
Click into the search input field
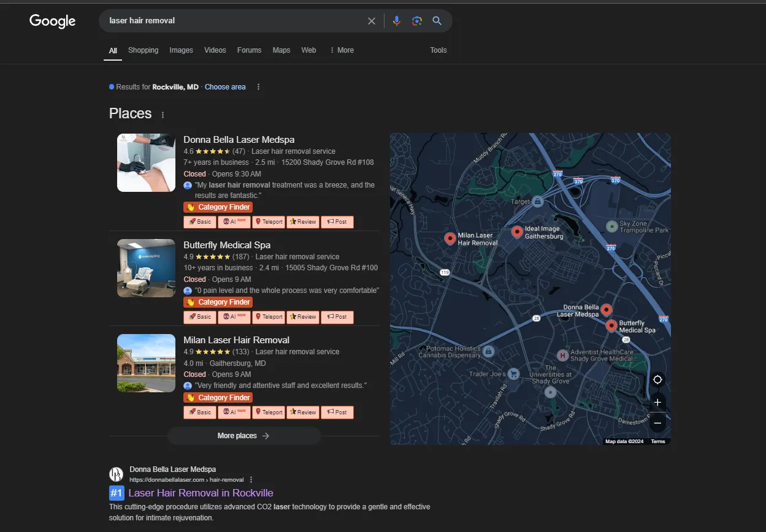[x=233, y=21]
